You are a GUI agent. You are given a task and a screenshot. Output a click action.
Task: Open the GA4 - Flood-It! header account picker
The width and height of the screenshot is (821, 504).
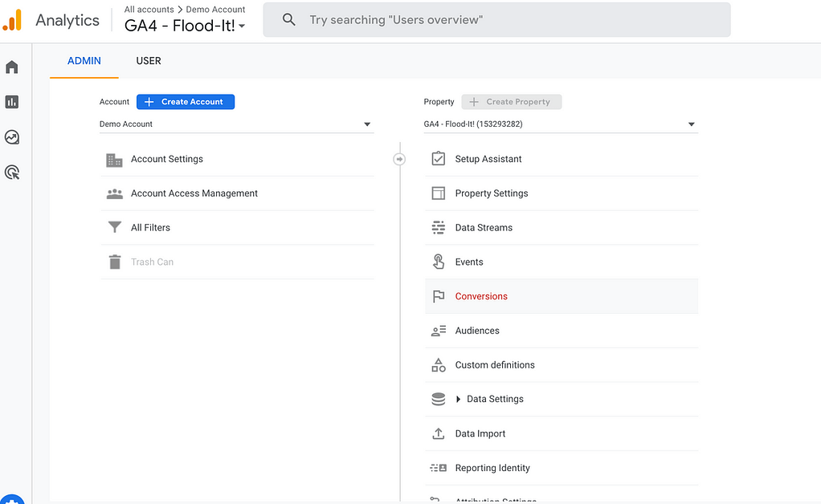point(185,26)
